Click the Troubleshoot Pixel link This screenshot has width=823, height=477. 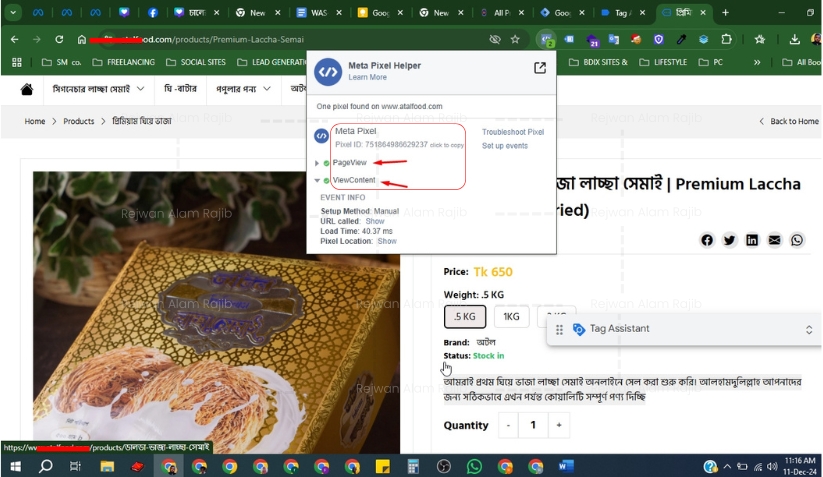(x=512, y=132)
